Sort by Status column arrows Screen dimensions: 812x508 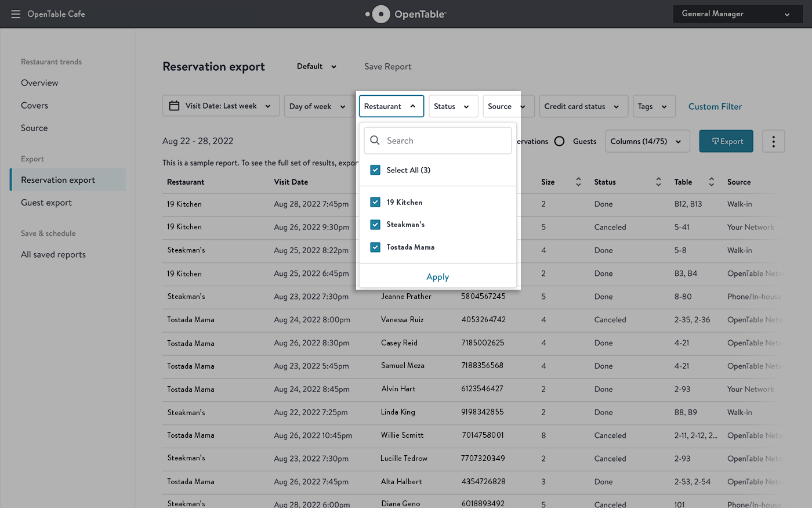point(658,182)
